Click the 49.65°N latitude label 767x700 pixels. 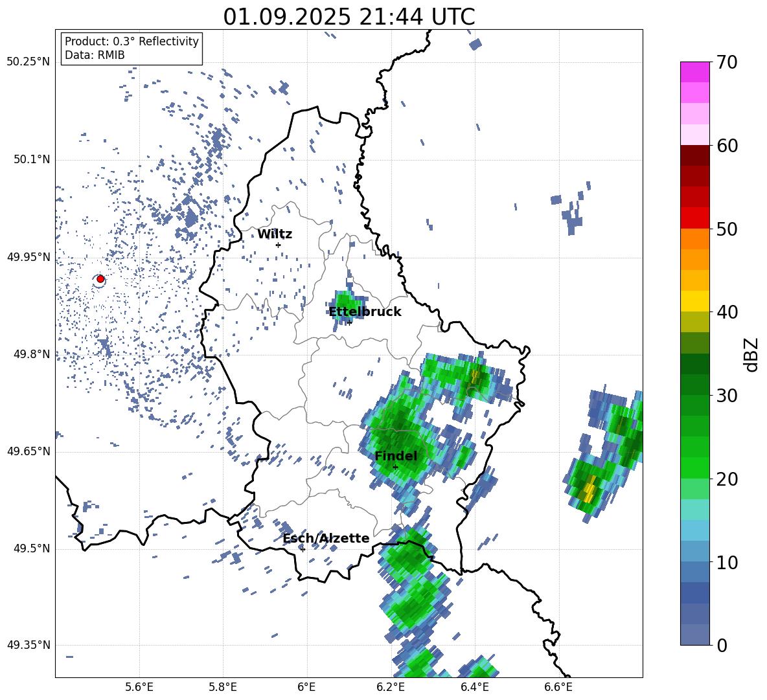(x=29, y=451)
